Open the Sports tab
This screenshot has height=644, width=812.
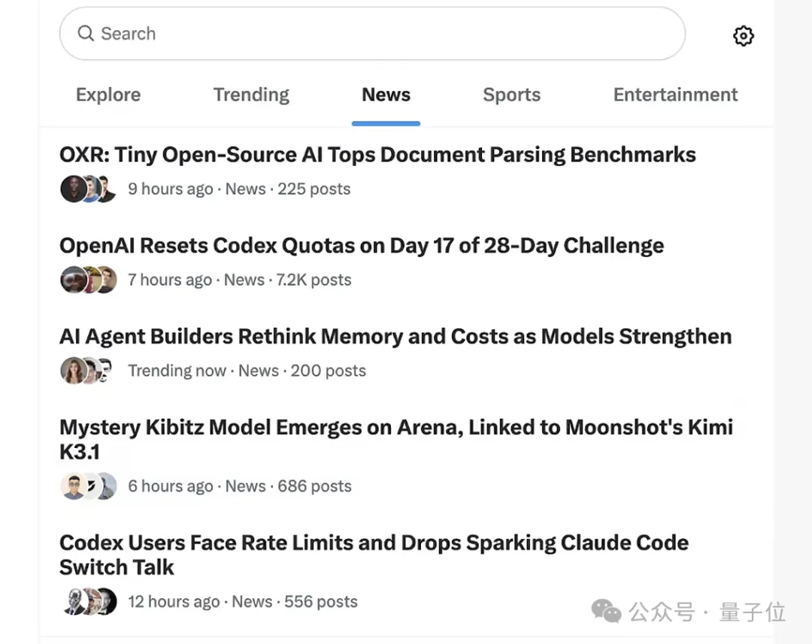[x=512, y=95]
